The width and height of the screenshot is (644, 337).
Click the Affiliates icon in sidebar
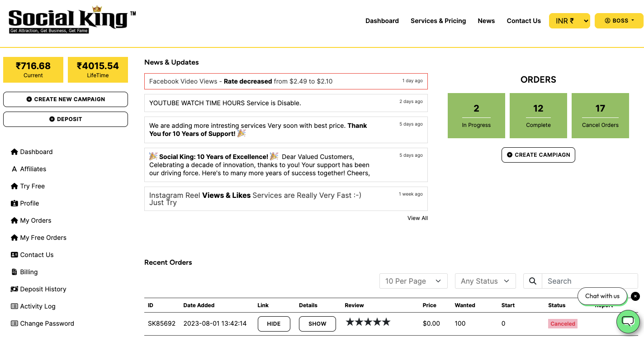click(14, 169)
